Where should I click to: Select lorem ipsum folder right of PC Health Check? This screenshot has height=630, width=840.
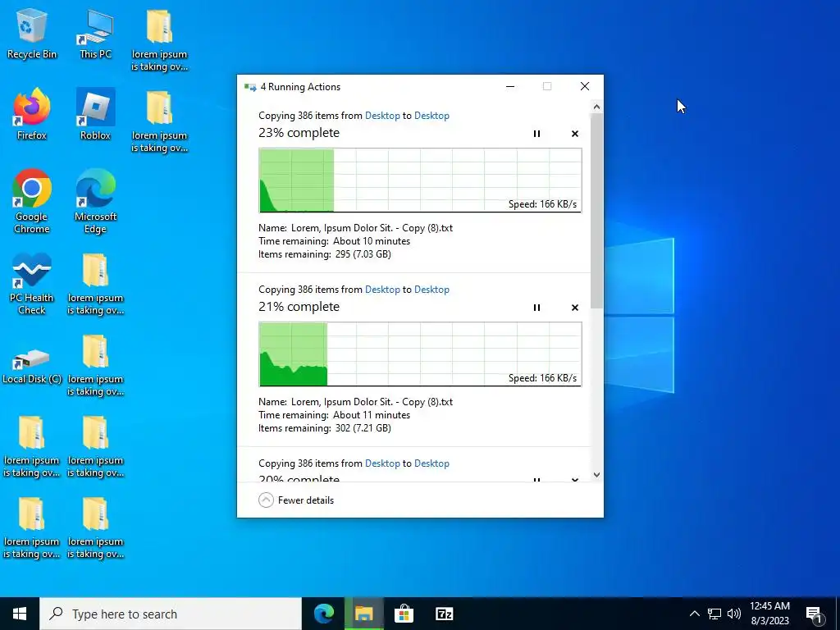pyautogui.click(x=95, y=284)
